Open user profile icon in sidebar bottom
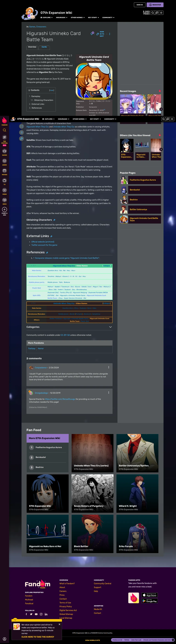Viewport: 176px width, 644px height. (x=5, y=639)
